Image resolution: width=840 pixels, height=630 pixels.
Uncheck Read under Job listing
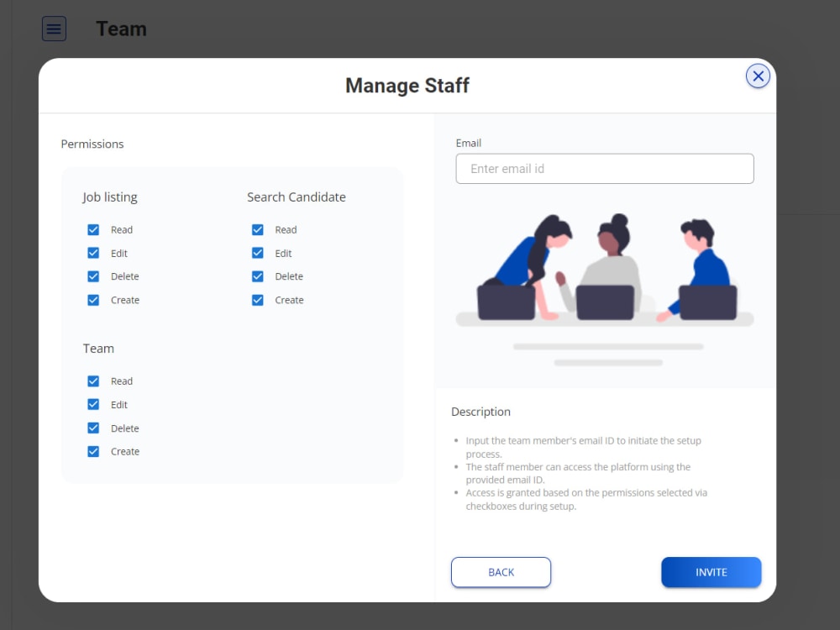coord(93,230)
